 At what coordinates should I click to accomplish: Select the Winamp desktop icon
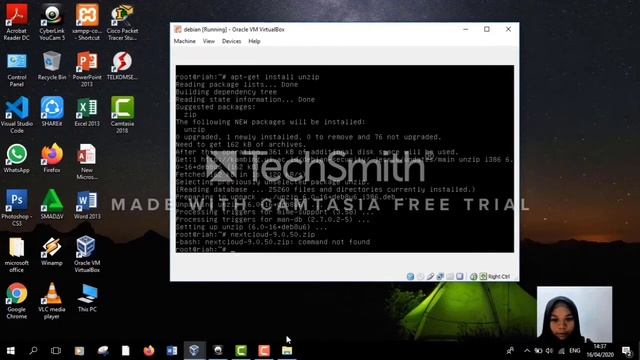tap(52, 251)
